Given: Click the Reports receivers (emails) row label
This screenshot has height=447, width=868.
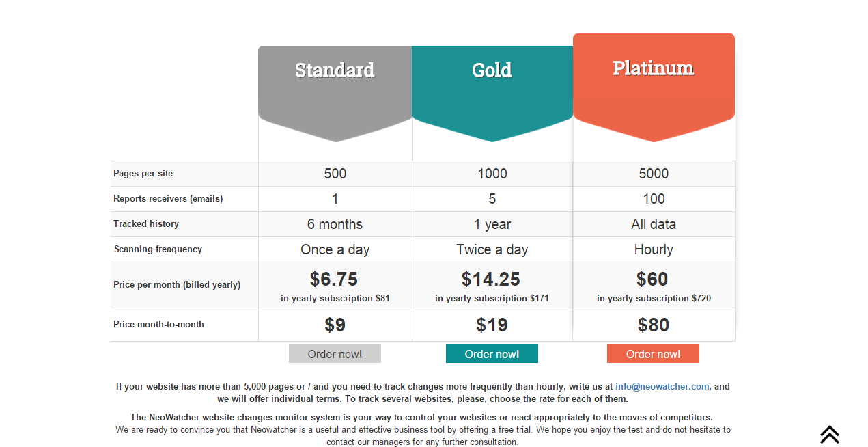Looking at the screenshot, I should 168,199.
